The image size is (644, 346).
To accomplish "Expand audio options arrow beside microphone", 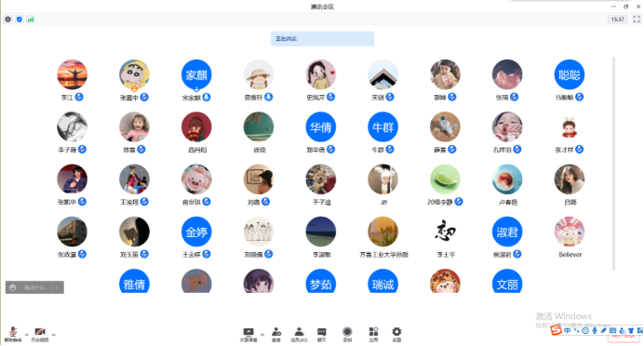I will coord(27,335).
